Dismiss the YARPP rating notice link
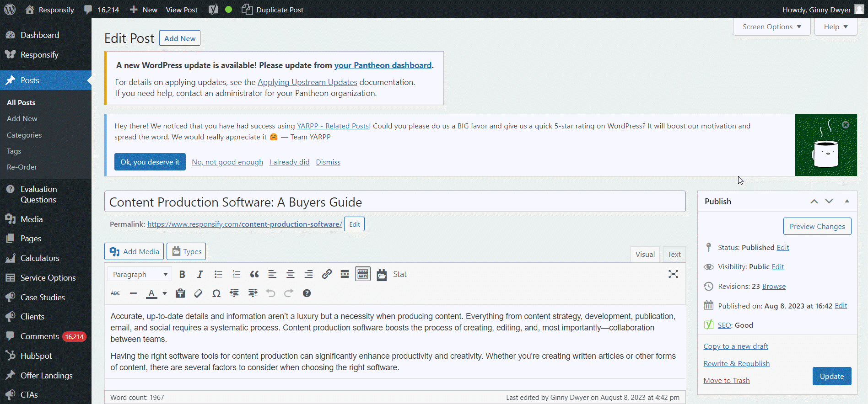 point(328,162)
